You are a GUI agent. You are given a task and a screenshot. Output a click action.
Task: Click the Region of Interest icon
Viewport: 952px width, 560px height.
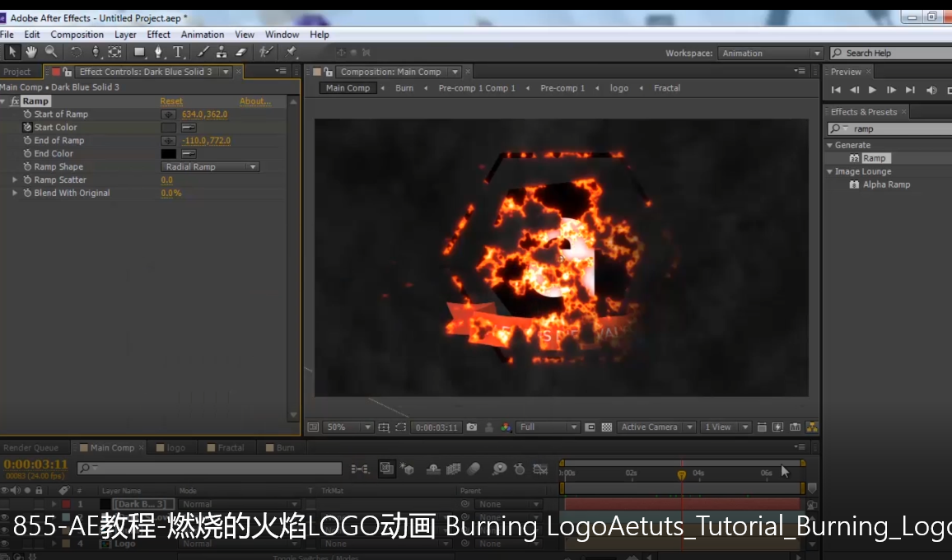click(401, 427)
